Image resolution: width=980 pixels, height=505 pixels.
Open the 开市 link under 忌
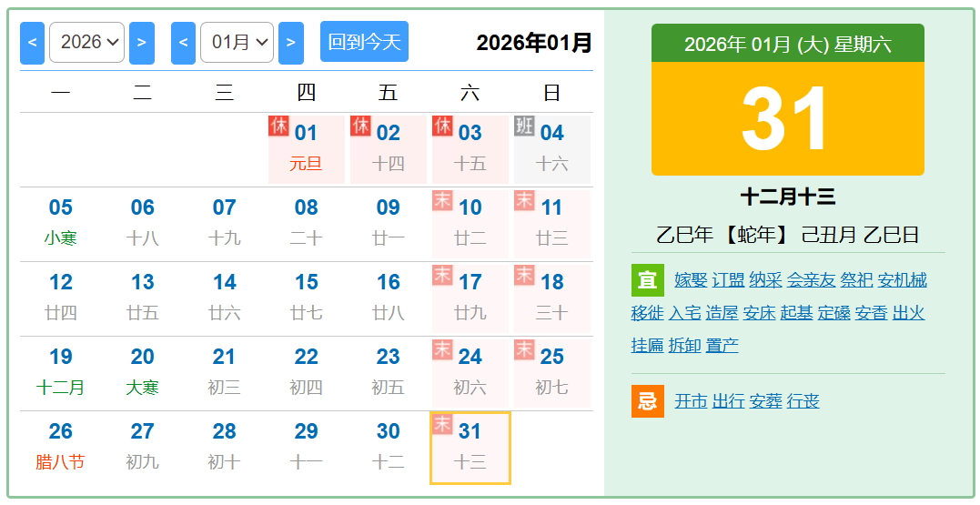click(691, 401)
